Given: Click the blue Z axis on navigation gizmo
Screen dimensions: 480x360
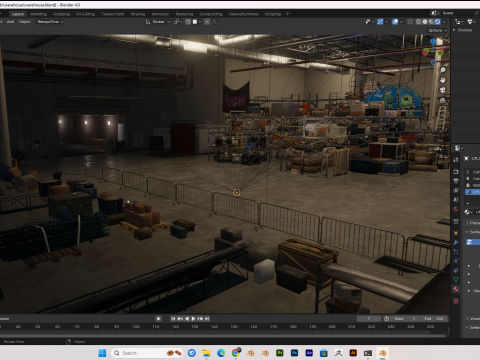Looking at the screenshot, I should pyautogui.click(x=433, y=41).
